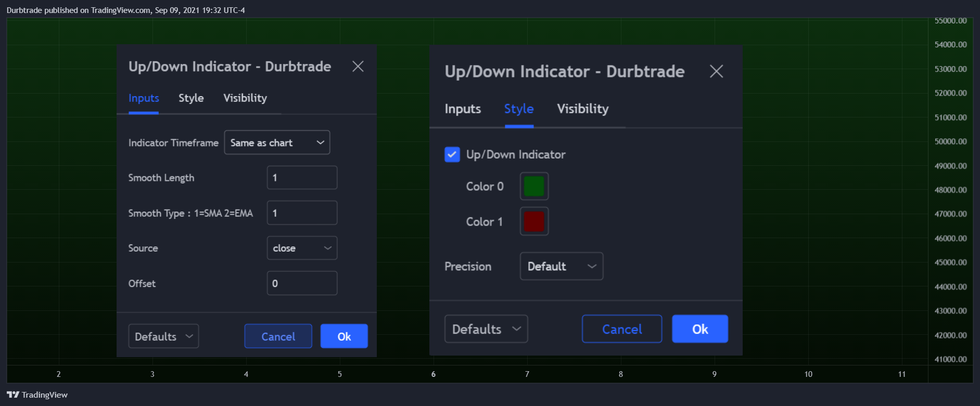
Task: Expand the Precision dropdown
Action: 562,266
